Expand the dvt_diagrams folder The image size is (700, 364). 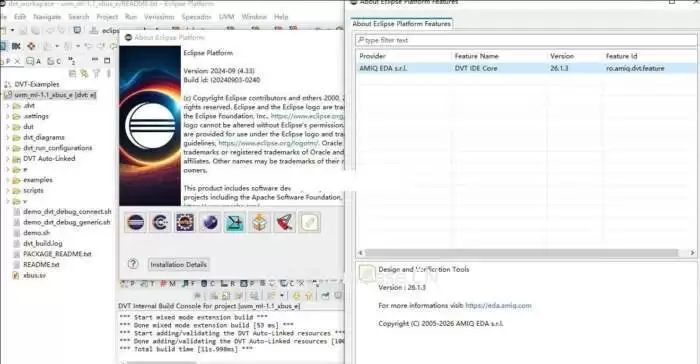click(x=7, y=138)
